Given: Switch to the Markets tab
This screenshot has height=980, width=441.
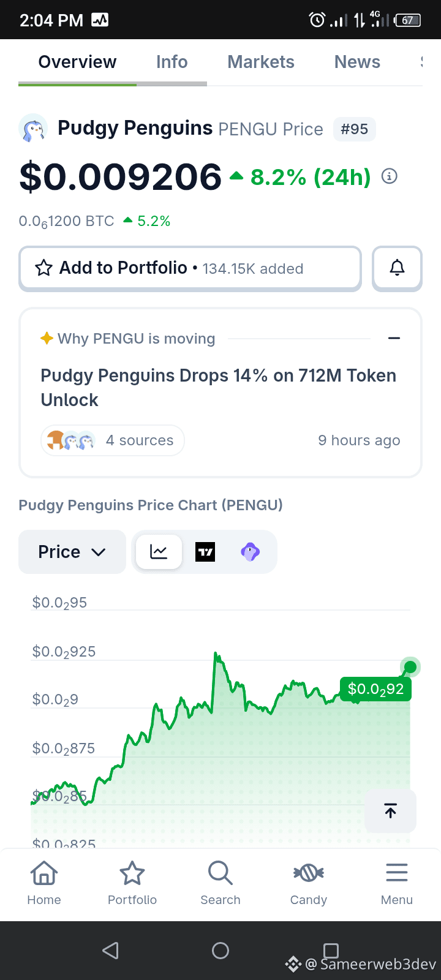Looking at the screenshot, I should coord(261,62).
